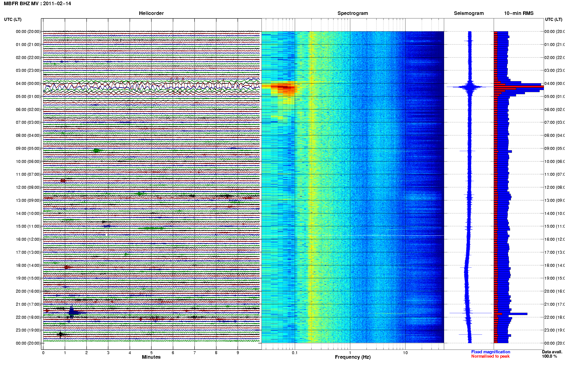Viewport: 588px width, 368px height.
Task: Click left time label '12:00 (08:00)'
Action: [28, 187]
